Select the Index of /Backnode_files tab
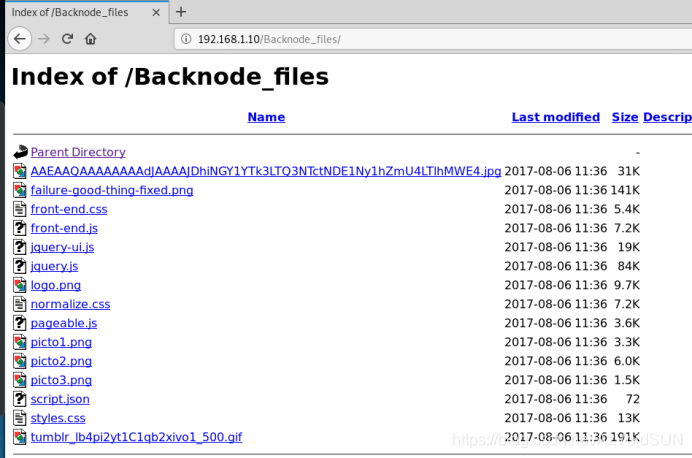The image size is (692, 458). coord(86,12)
